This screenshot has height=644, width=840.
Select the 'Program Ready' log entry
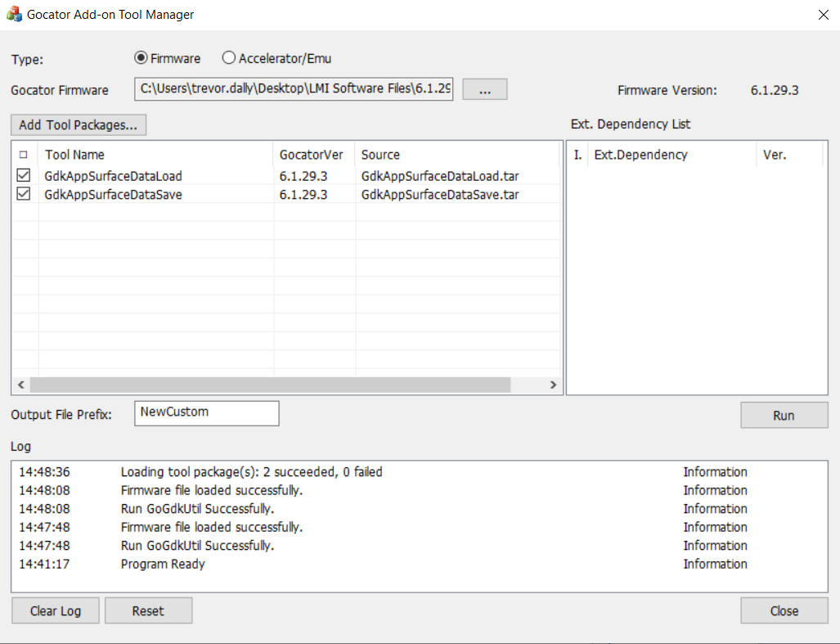(x=419, y=564)
